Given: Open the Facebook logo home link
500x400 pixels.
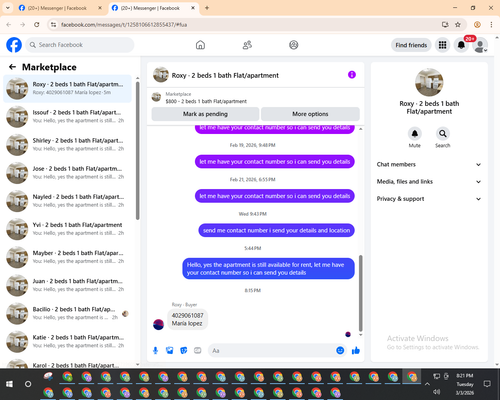Looking at the screenshot, I should click(14, 45).
